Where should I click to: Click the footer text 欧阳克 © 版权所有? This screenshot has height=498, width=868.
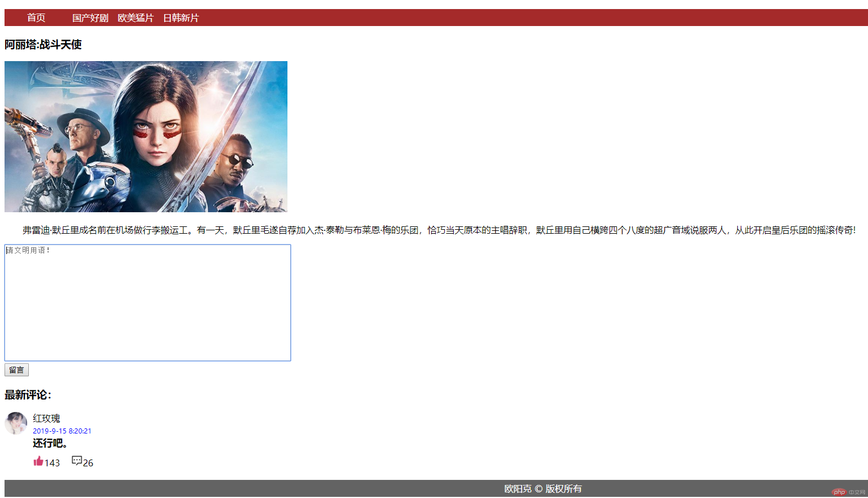point(543,488)
